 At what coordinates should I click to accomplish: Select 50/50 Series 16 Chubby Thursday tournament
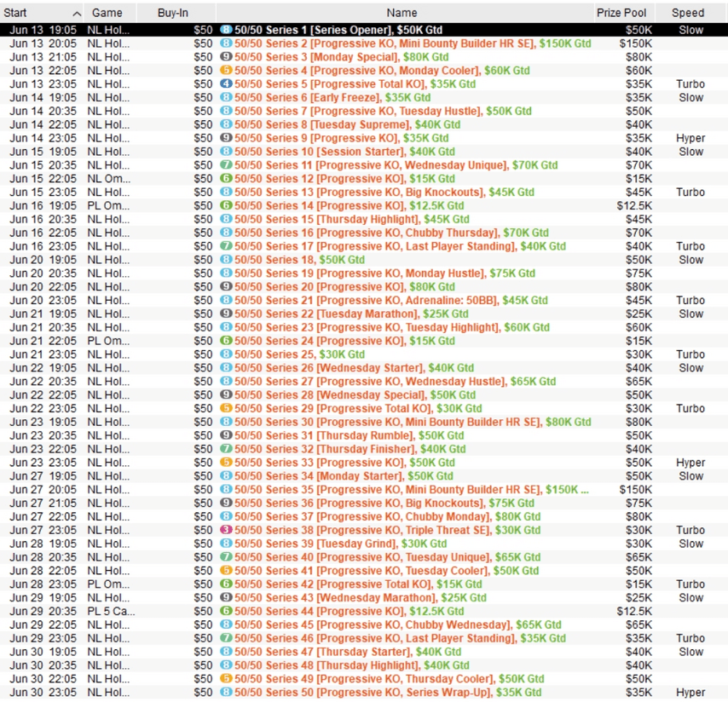pyautogui.click(x=364, y=233)
